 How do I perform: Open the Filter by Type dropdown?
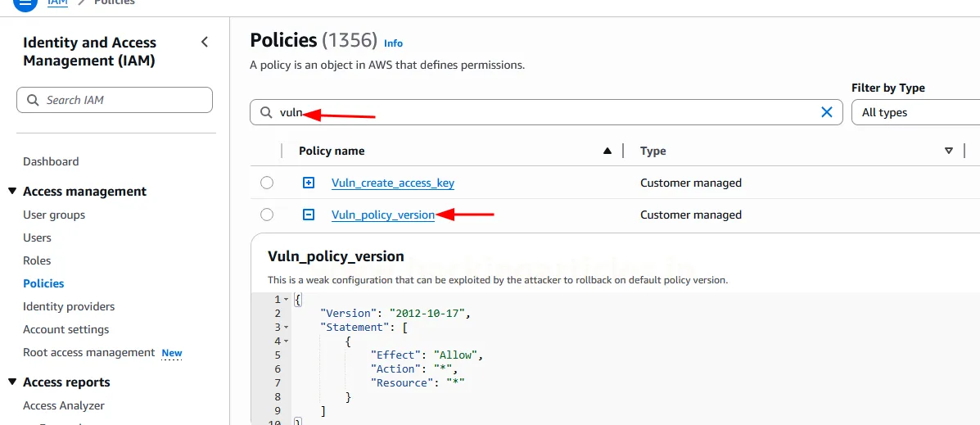coord(915,112)
